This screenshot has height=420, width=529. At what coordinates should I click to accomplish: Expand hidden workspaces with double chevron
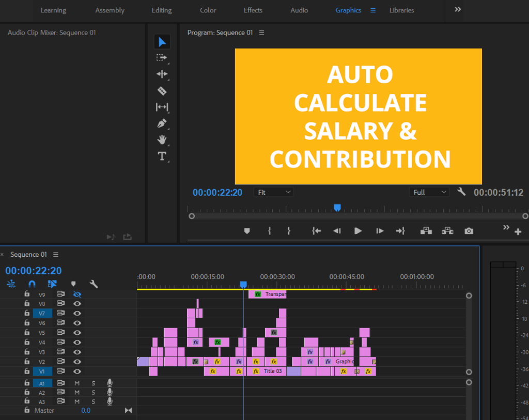458,10
